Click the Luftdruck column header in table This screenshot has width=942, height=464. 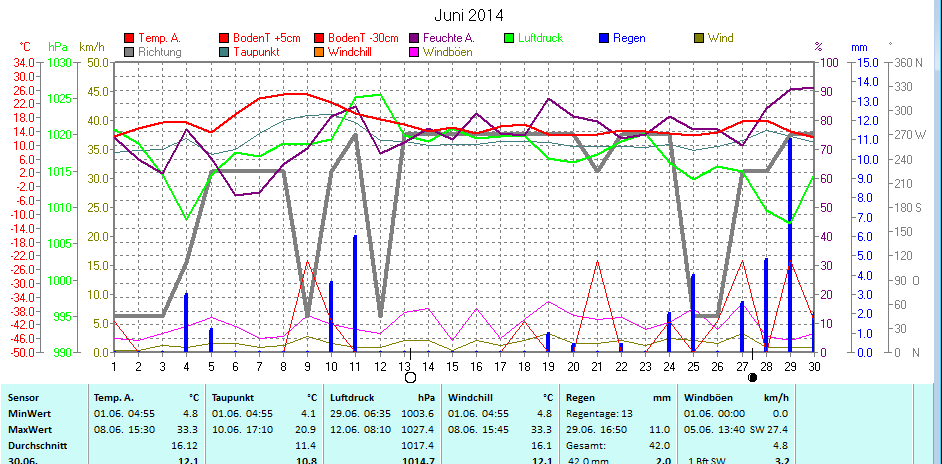point(351,398)
